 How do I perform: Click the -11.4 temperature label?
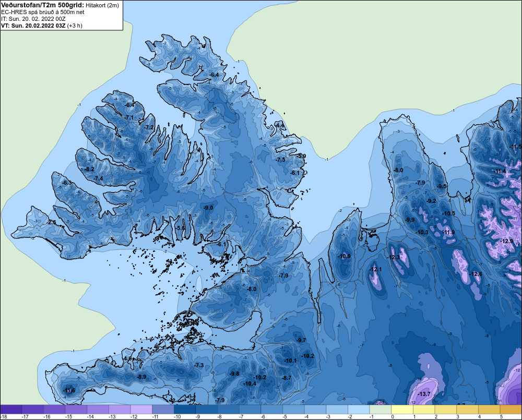(x=500, y=172)
